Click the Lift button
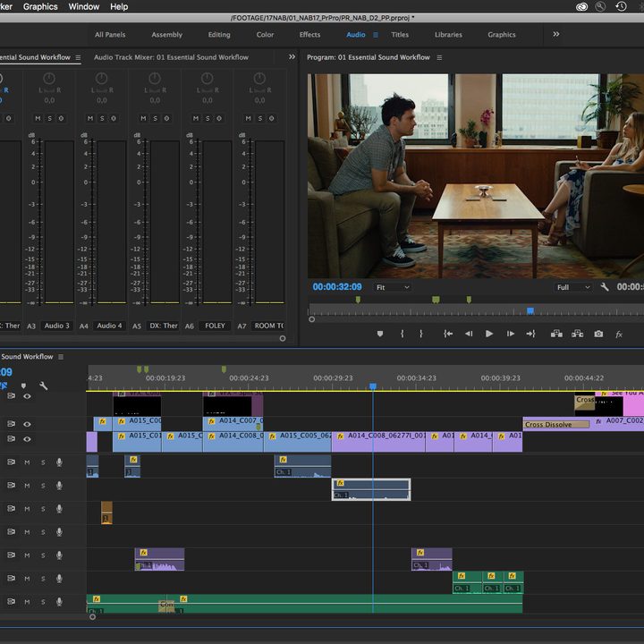The width and height of the screenshot is (644, 644). [556, 334]
